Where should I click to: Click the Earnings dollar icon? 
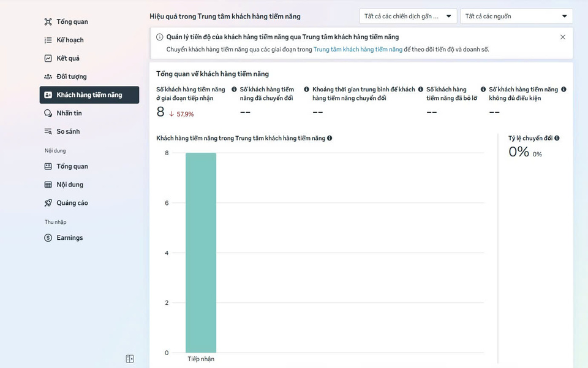[x=48, y=238]
